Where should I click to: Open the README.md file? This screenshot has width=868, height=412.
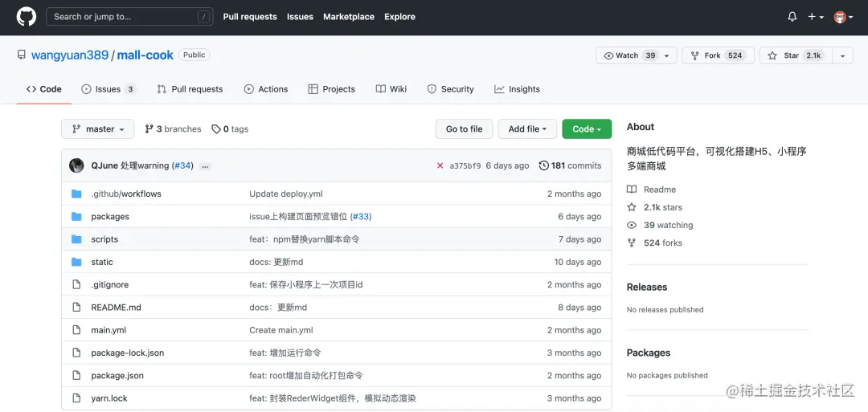point(117,307)
